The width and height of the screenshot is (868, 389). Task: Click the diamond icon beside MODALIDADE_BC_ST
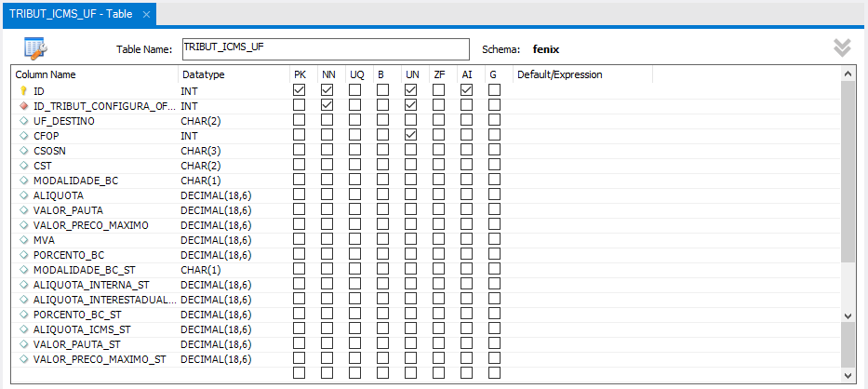tap(23, 270)
